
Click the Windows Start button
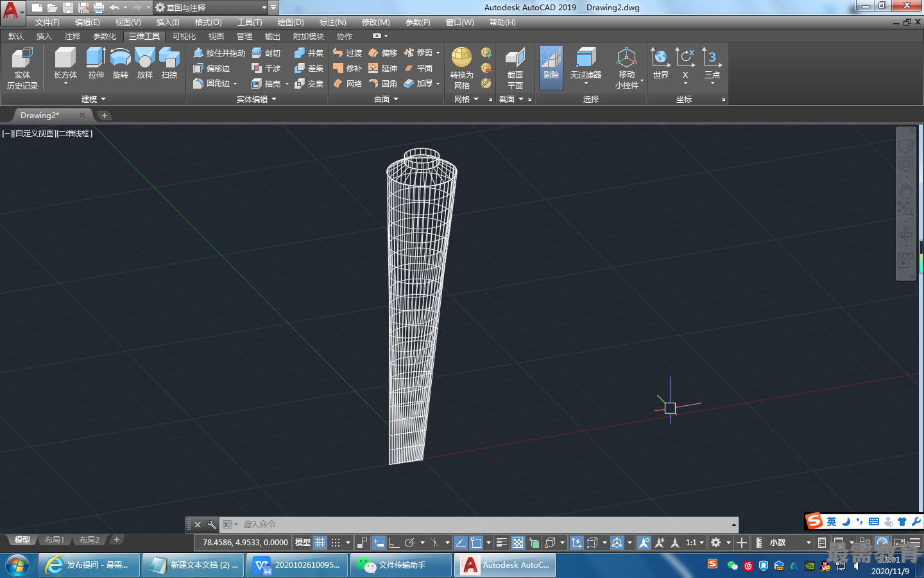17,565
